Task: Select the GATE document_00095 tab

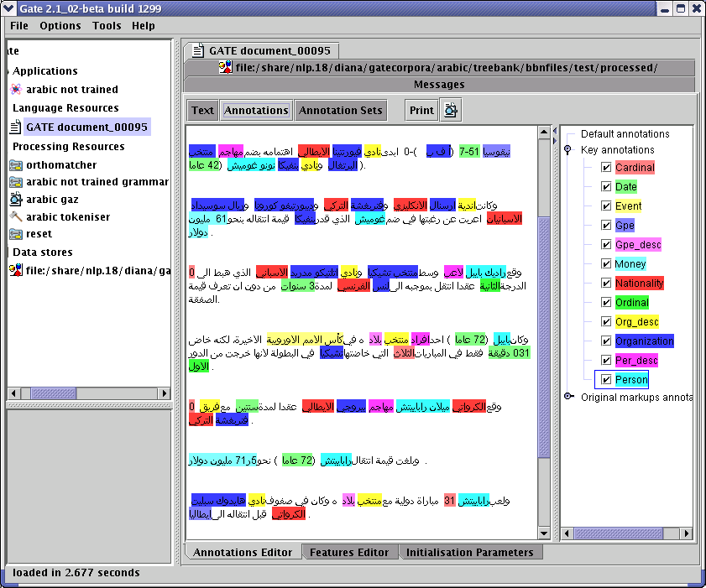Action: pyautogui.click(x=262, y=50)
